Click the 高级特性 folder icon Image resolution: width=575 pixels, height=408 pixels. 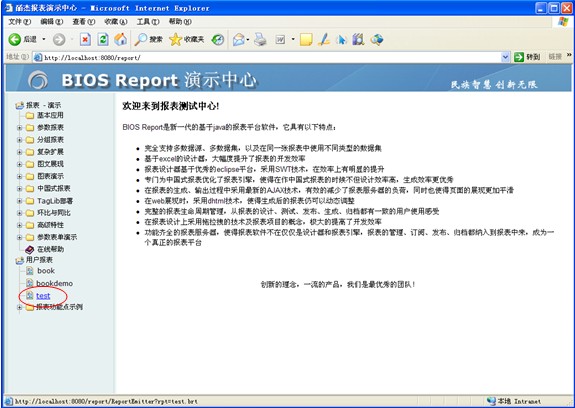click(x=30, y=225)
